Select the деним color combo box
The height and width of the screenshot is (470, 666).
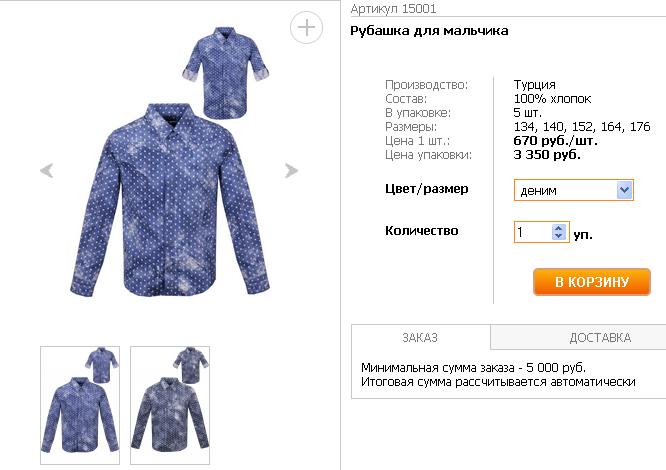coord(573,190)
